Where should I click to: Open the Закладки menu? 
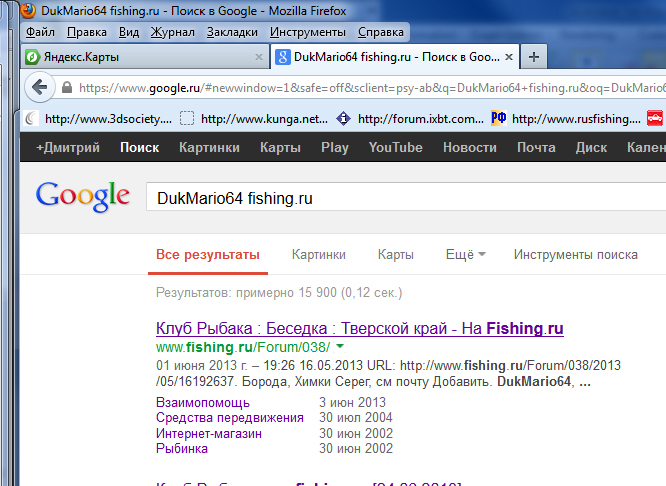tap(231, 32)
